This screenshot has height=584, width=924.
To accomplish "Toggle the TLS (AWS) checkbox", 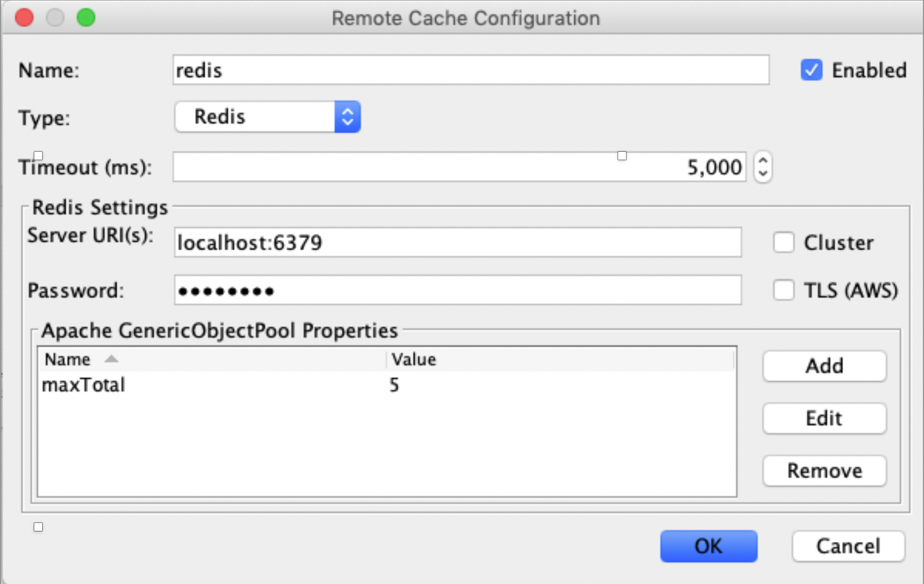I will coord(783,290).
